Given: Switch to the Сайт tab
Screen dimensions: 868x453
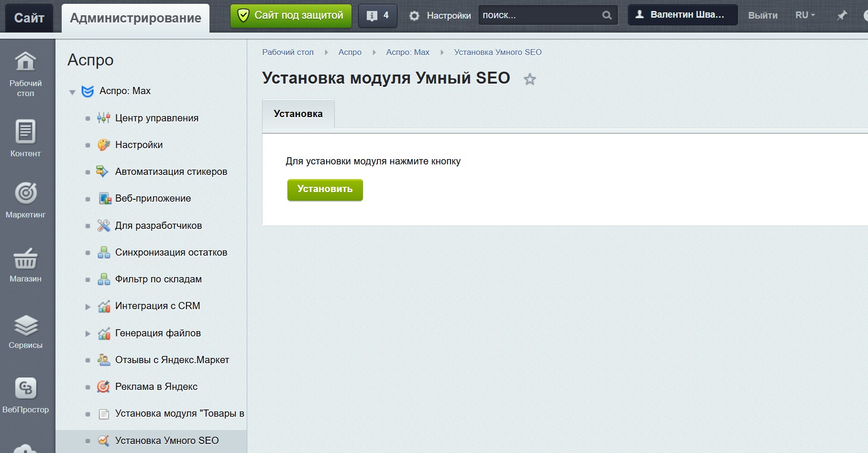Looking at the screenshot, I should coord(29,18).
